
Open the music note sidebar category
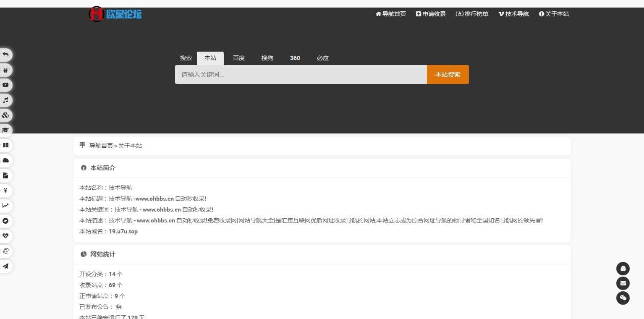(x=5, y=100)
